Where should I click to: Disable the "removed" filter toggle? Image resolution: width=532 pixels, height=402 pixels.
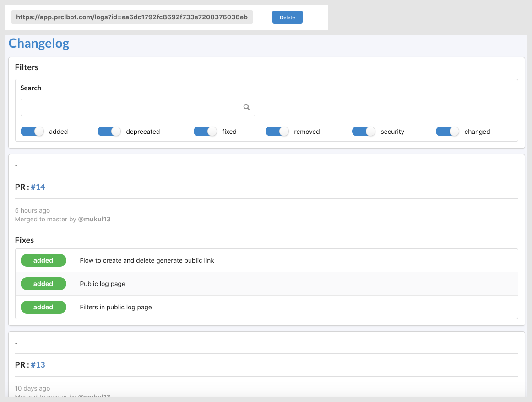point(277,131)
